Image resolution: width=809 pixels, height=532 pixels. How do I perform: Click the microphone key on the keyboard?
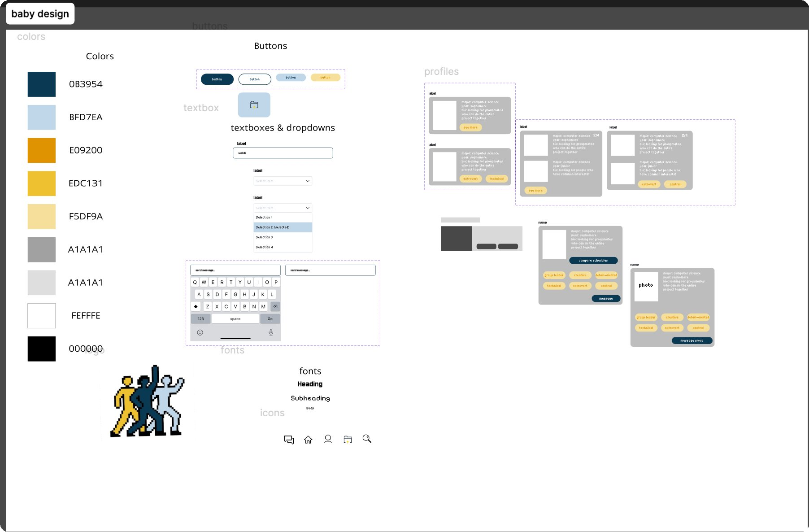[271, 332]
